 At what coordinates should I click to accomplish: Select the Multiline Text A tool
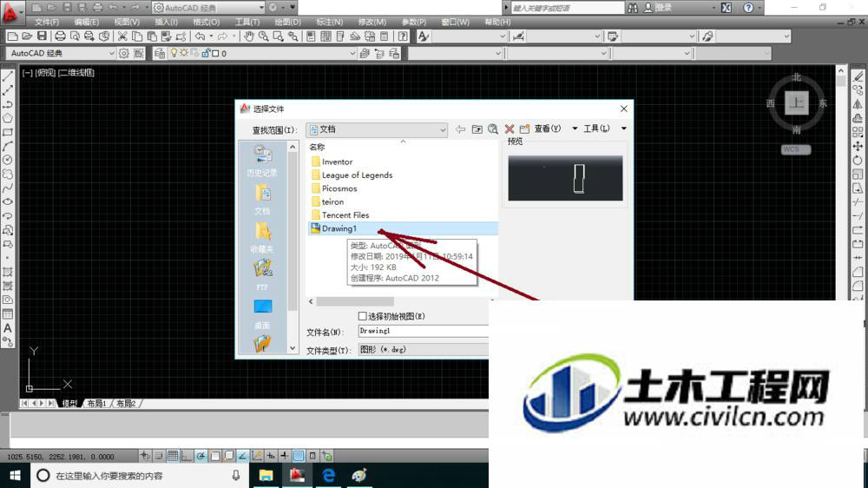8,328
